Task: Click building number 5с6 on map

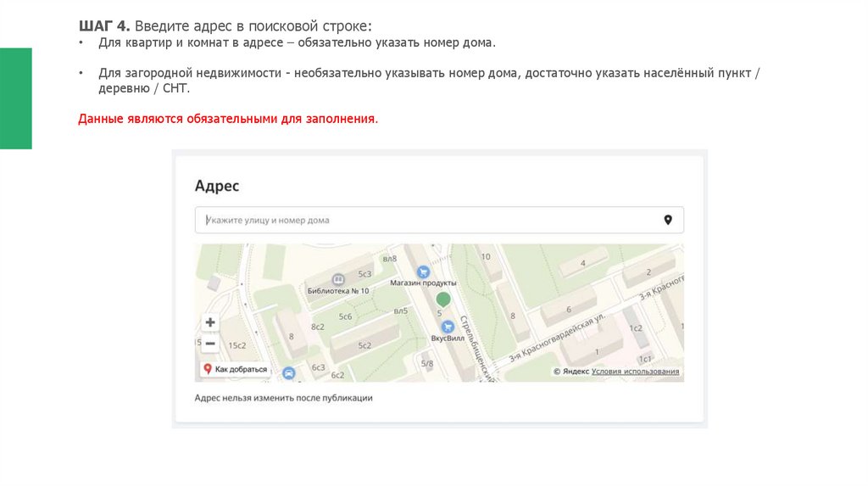Action: [x=346, y=317]
